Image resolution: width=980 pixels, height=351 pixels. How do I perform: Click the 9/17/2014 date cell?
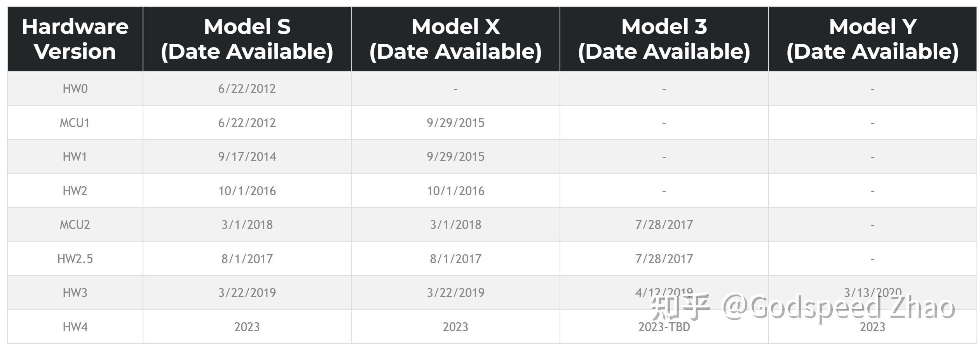[247, 157]
